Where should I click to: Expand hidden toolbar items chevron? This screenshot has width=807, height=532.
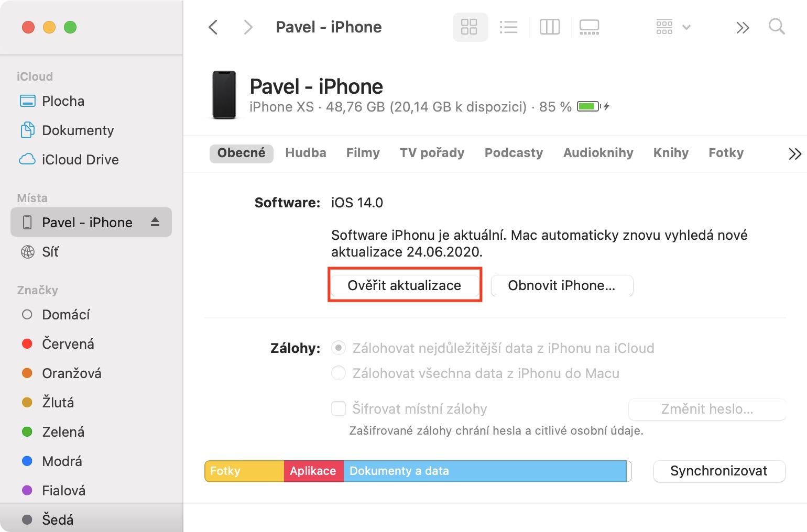(743, 27)
